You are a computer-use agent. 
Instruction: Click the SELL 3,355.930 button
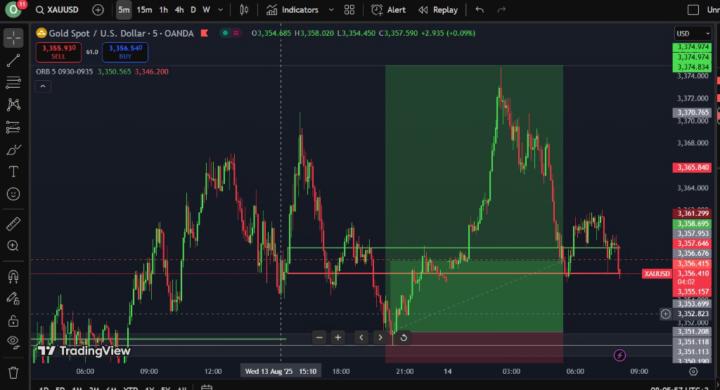[x=58, y=52]
